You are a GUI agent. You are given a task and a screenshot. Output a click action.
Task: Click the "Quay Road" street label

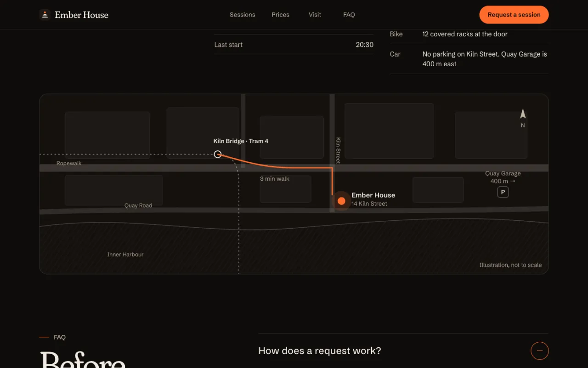click(138, 206)
